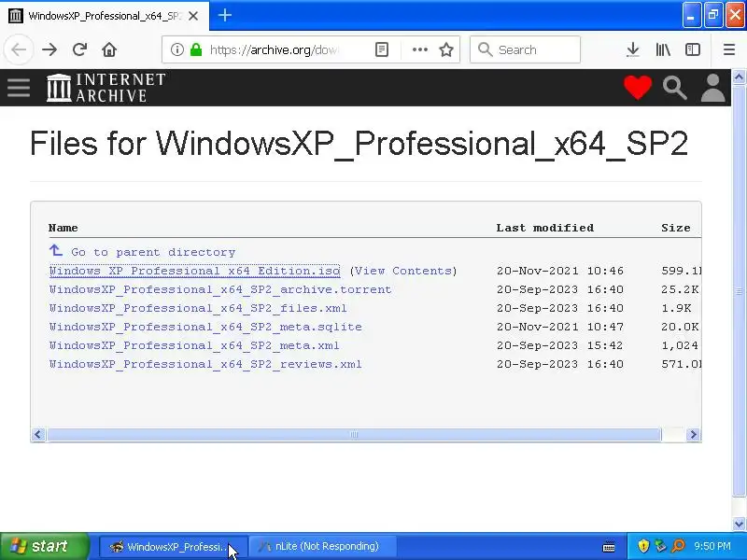Toggle the browser sidebar icon
Screen dimensions: 747x560
[692, 49]
